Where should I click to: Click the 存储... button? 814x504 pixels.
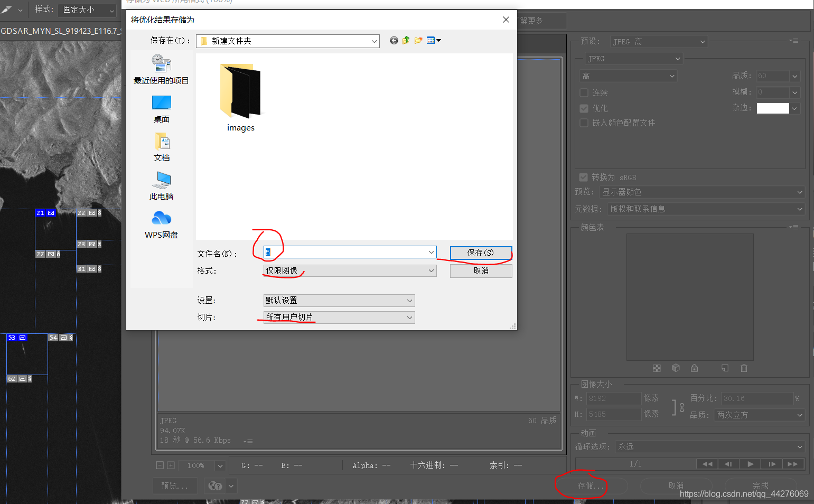[591, 486]
